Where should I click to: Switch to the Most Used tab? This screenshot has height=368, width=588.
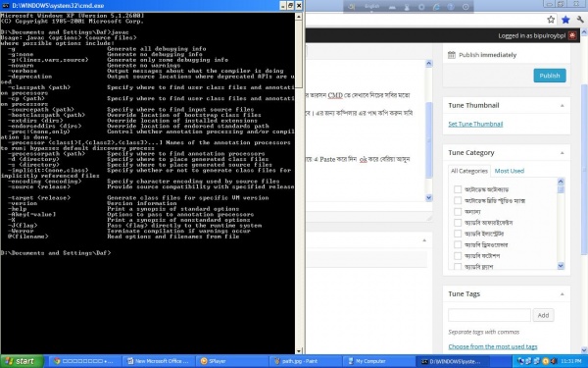(509, 171)
